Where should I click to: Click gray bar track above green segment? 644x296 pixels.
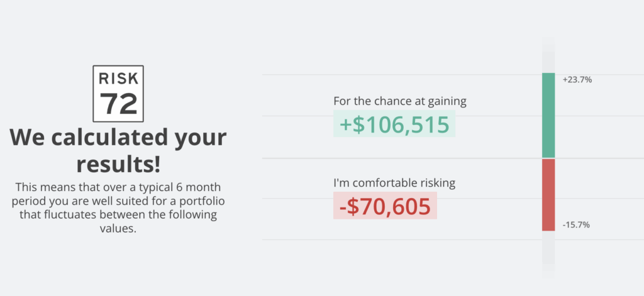click(x=548, y=55)
